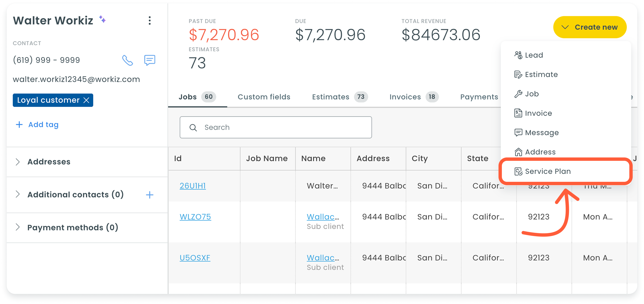Switch to the Custom fields tab

click(x=264, y=97)
